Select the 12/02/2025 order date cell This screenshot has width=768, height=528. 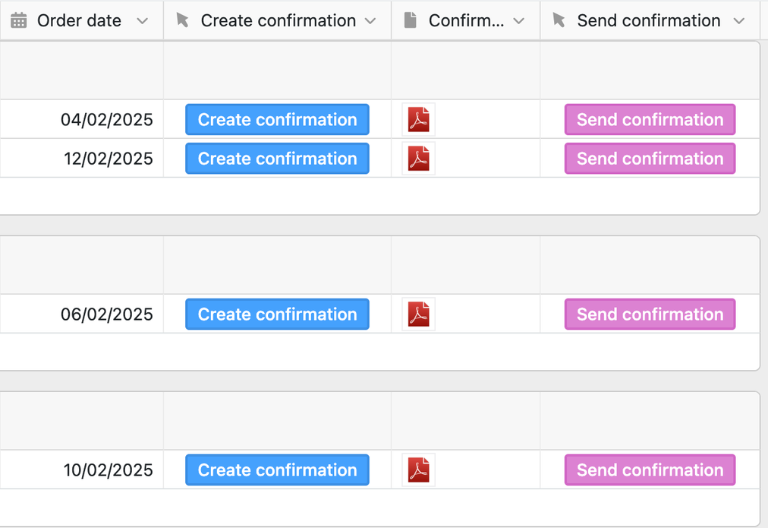[x=81, y=159]
